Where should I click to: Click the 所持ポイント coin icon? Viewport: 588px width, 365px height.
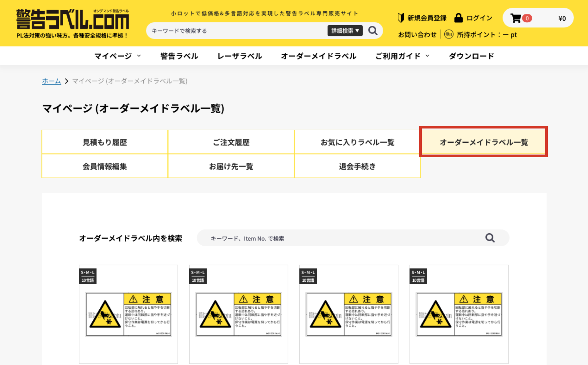click(x=449, y=34)
